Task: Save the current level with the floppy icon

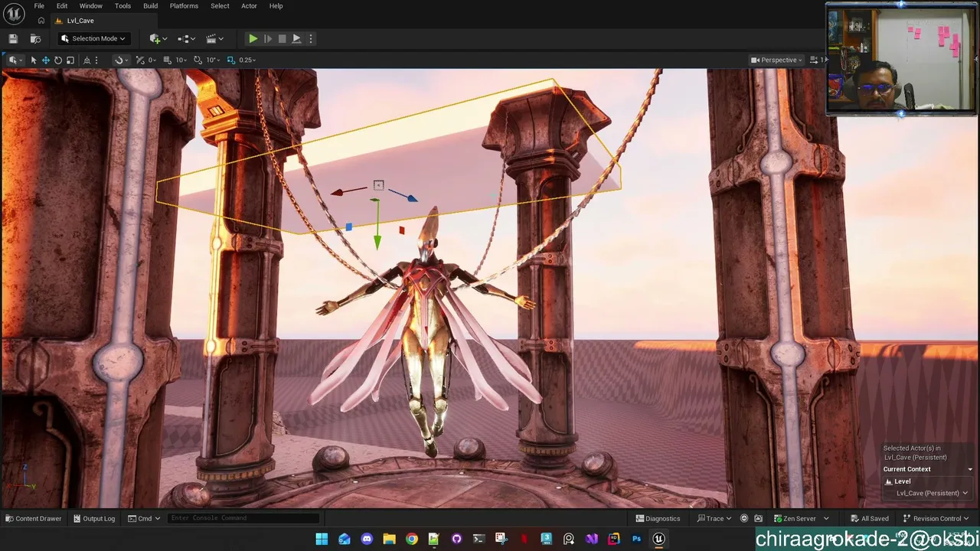Action: (x=13, y=38)
